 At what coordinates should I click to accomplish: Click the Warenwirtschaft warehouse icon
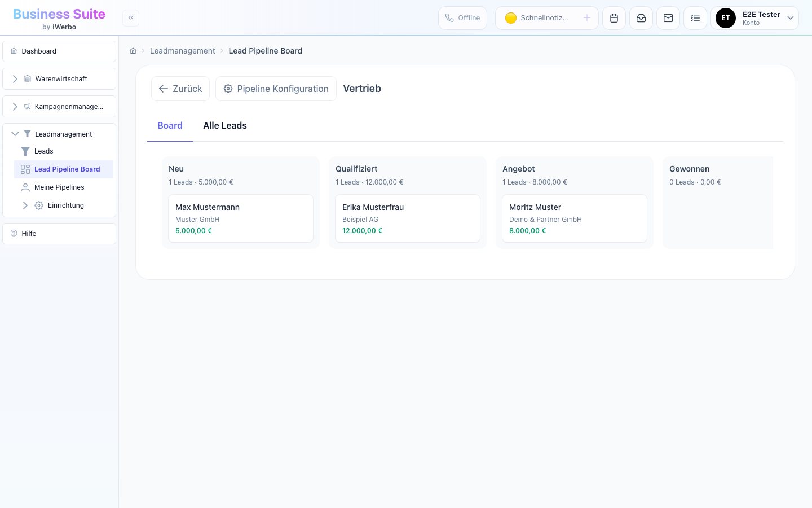pos(28,79)
